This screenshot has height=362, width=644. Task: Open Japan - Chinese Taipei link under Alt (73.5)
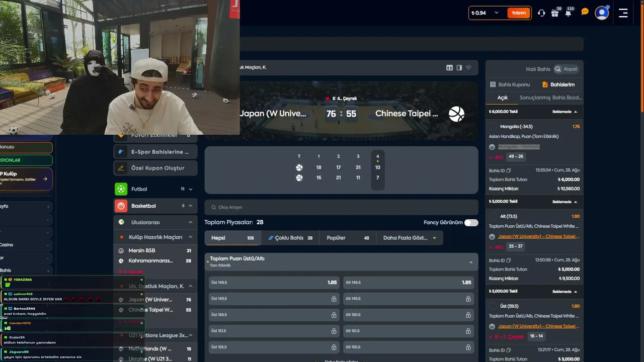(x=538, y=236)
